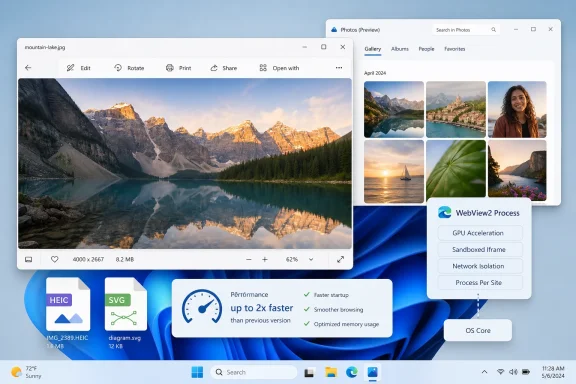The height and width of the screenshot is (384, 576).
Task: Click the Open with icon
Action: coord(263,68)
